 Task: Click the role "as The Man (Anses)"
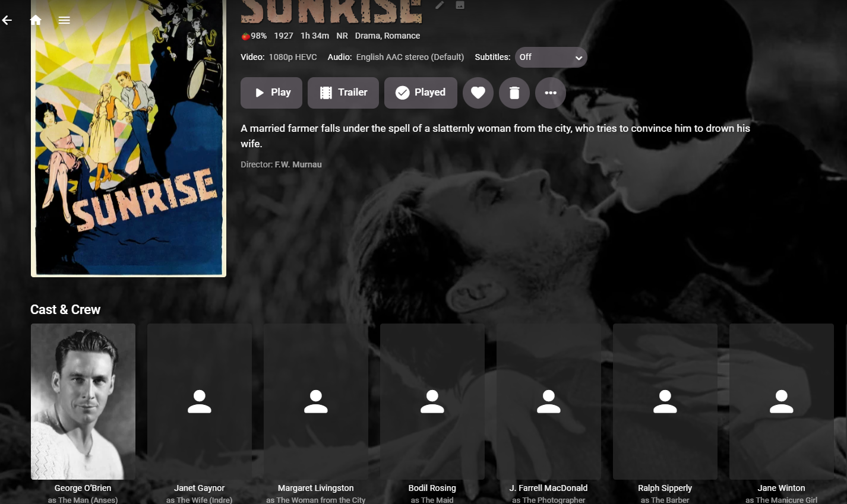click(x=83, y=500)
